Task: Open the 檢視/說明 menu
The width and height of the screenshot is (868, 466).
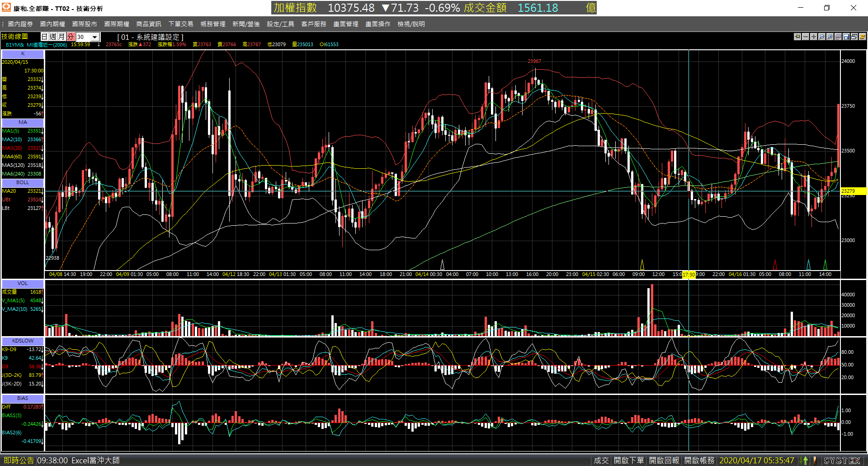Action: coord(411,24)
